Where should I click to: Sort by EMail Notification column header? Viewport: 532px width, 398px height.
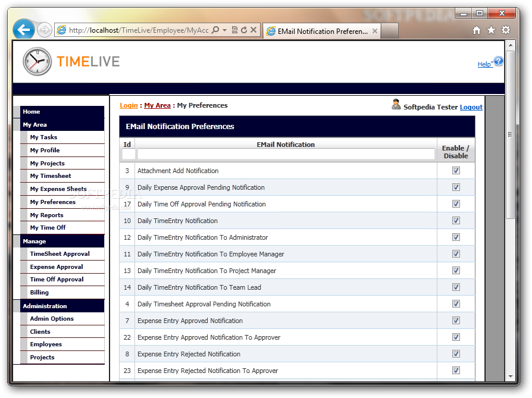pyautogui.click(x=286, y=145)
